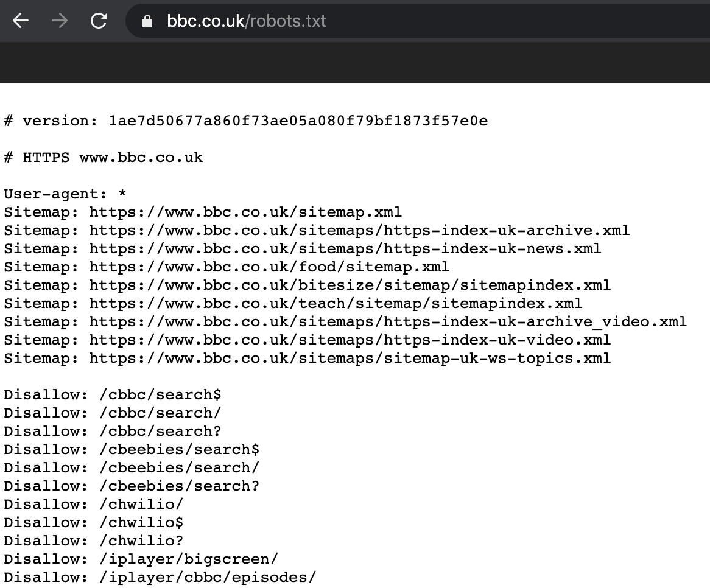
Task: Click the version hash comment line
Action: coord(246,121)
